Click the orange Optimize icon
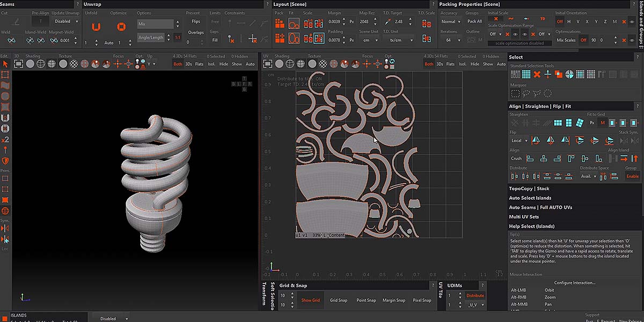 coord(121,26)
